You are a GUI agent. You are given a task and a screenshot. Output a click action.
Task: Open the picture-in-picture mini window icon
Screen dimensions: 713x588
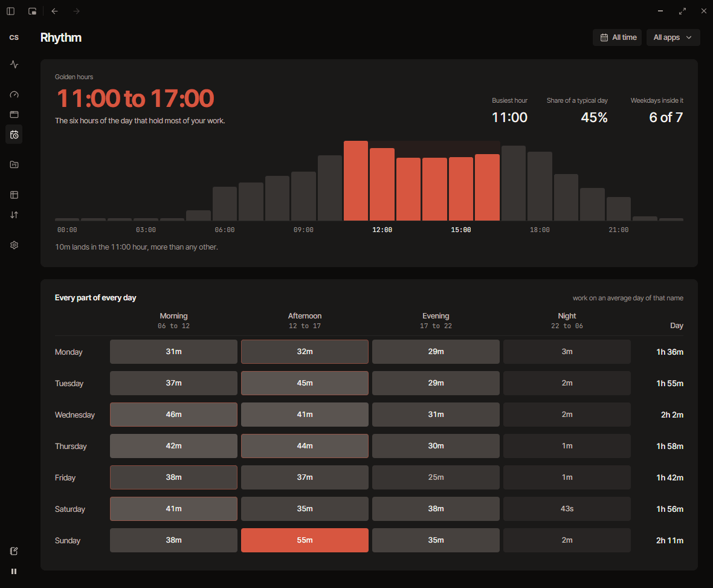tap(32, 11)
